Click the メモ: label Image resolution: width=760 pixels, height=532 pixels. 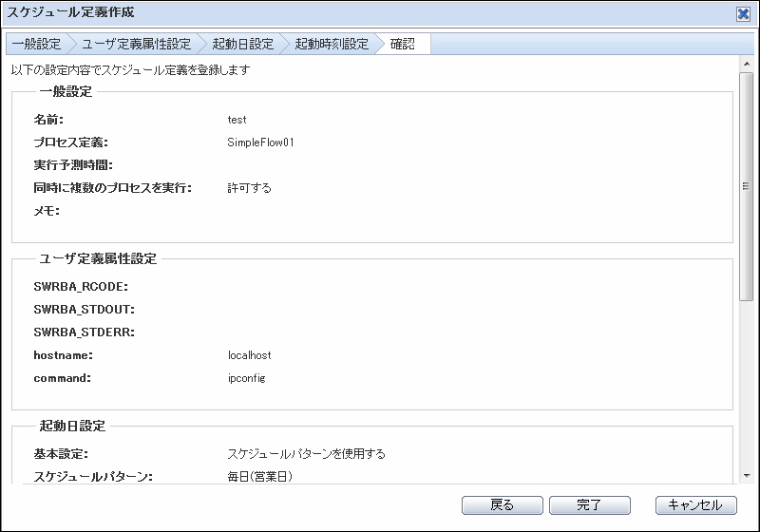[47, 211]
